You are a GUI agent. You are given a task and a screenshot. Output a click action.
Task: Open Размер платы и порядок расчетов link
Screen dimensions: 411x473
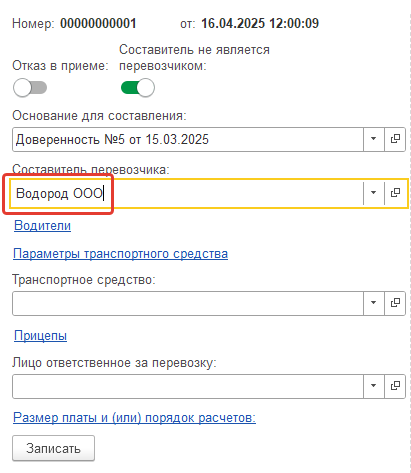[134, 417]
